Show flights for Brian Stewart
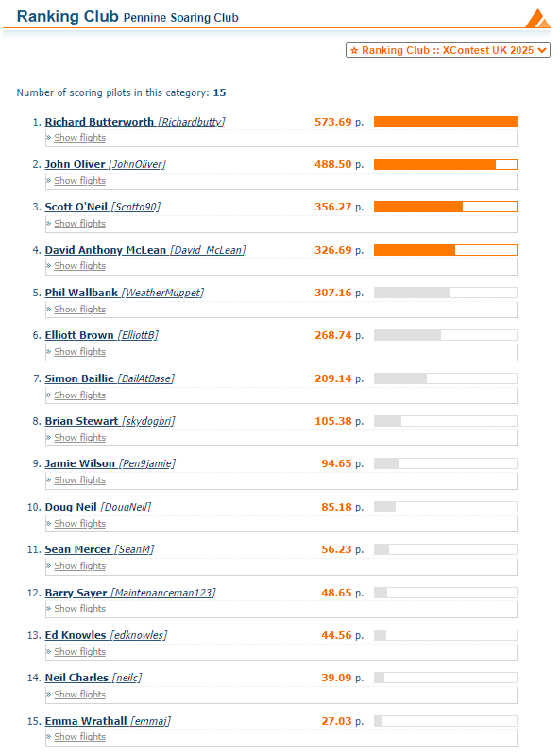 pyautogui.click(x=79, y=438)
